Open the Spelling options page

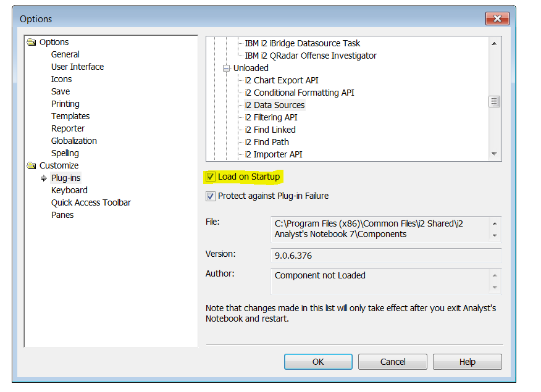65,153
